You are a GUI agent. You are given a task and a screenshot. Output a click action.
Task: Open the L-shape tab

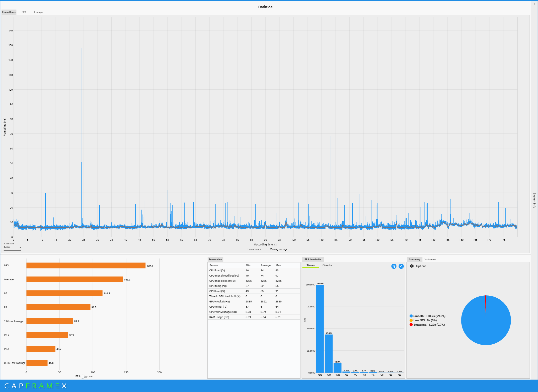tap(39, 12)
